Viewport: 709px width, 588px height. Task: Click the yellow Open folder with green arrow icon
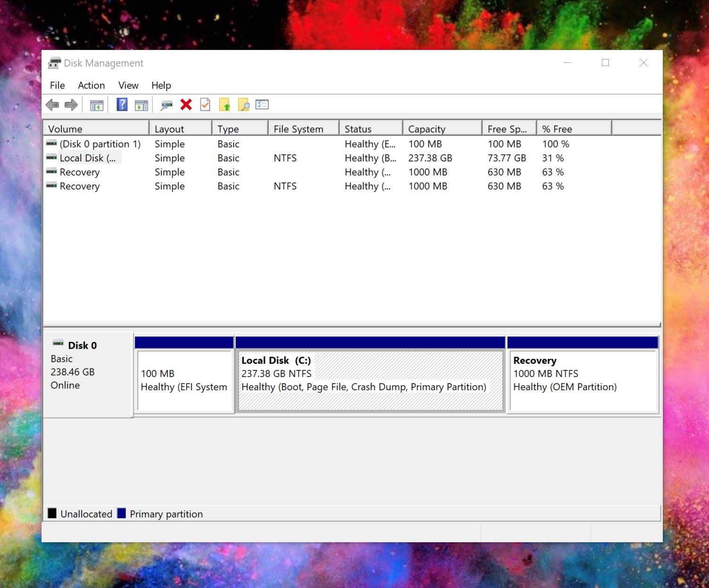tap(225, 105)
